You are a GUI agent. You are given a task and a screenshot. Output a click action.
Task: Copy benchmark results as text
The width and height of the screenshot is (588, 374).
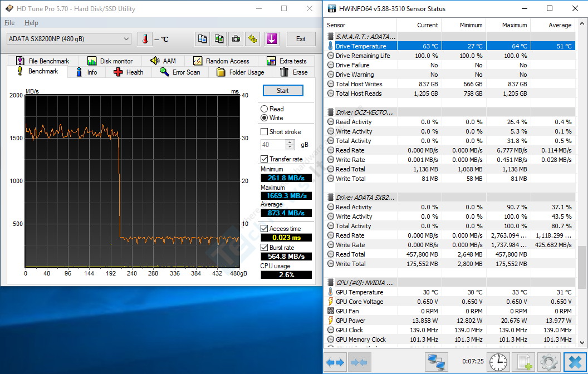(x=203, y=39)
